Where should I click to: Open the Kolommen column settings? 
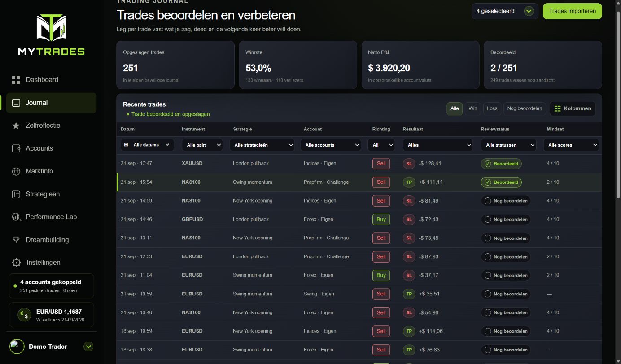click(573, 108)
